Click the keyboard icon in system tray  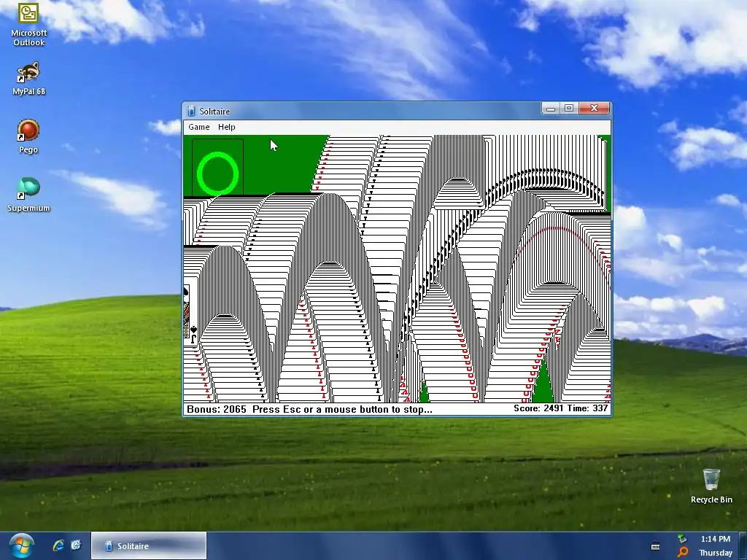(x=656, y=546)
